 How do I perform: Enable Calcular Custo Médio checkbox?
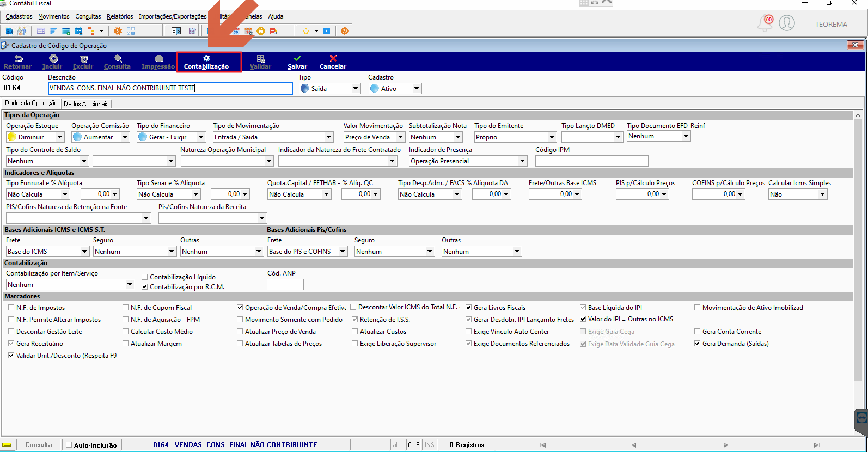click(126, 332)
